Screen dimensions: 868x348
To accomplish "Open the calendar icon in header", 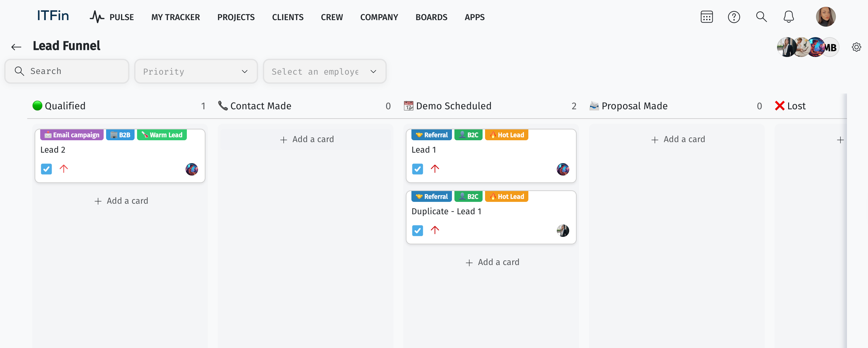I will 706,17.
